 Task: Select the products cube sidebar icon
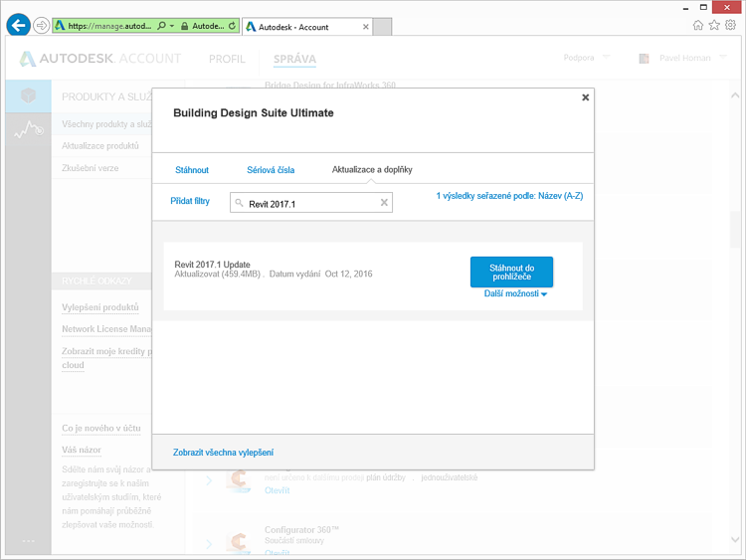pos(29,95)
